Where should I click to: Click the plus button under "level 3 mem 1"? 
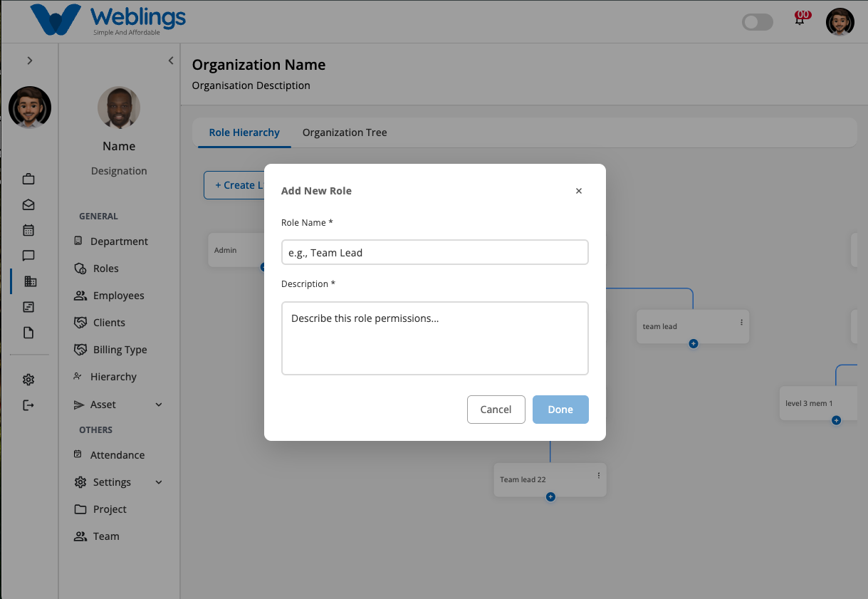(x=837, y=420)
